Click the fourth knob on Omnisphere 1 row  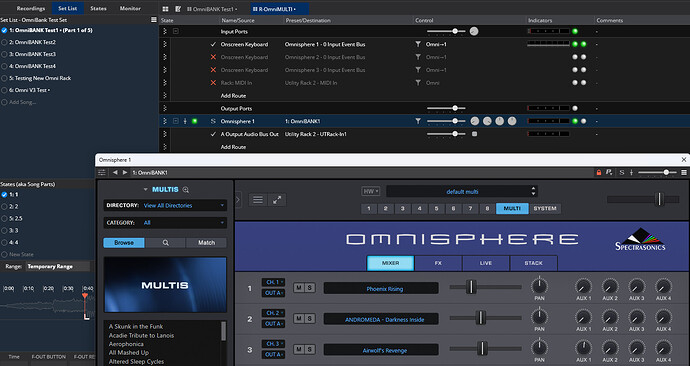[512, 121]
